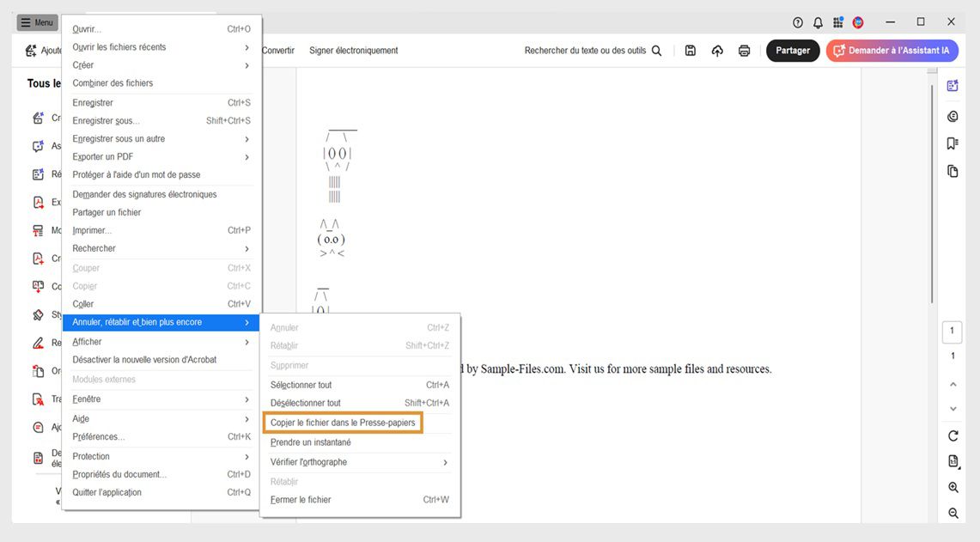Open the apps grid icon
The height and width of the screenshot is (542, 980).
click(837, 22)
